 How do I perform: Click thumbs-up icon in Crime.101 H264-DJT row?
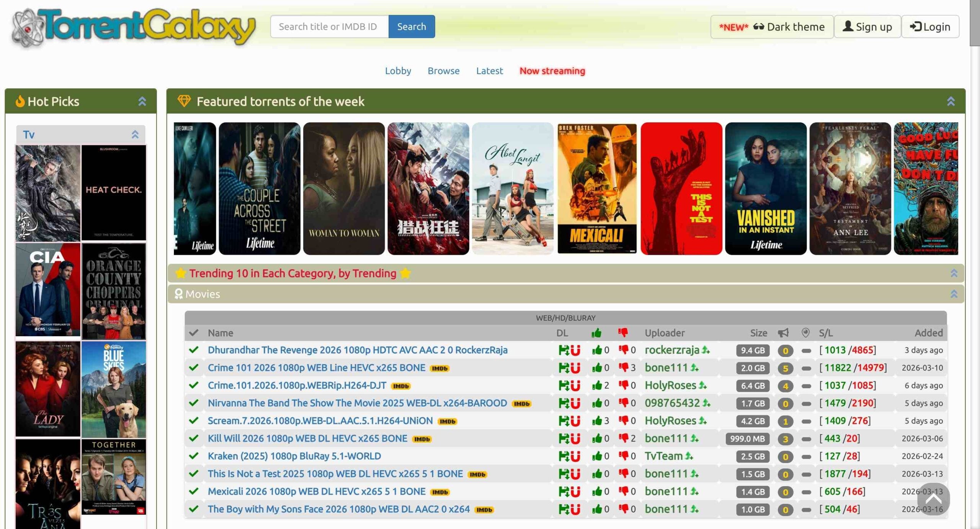pyautogui.click(x=597, y=385)
